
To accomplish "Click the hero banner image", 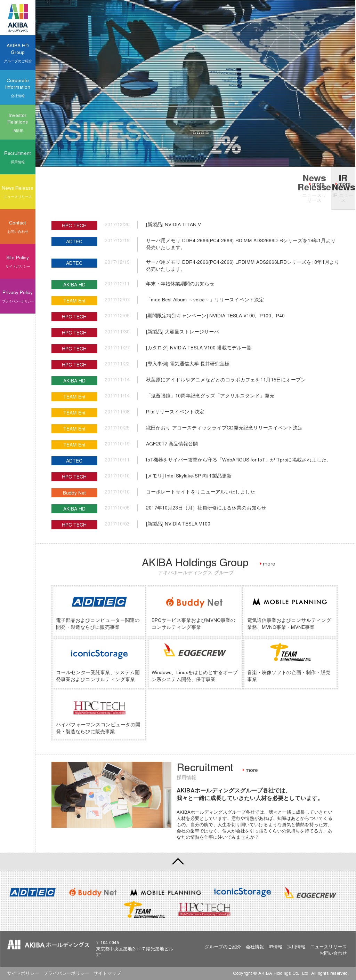I will pos(195,83).
